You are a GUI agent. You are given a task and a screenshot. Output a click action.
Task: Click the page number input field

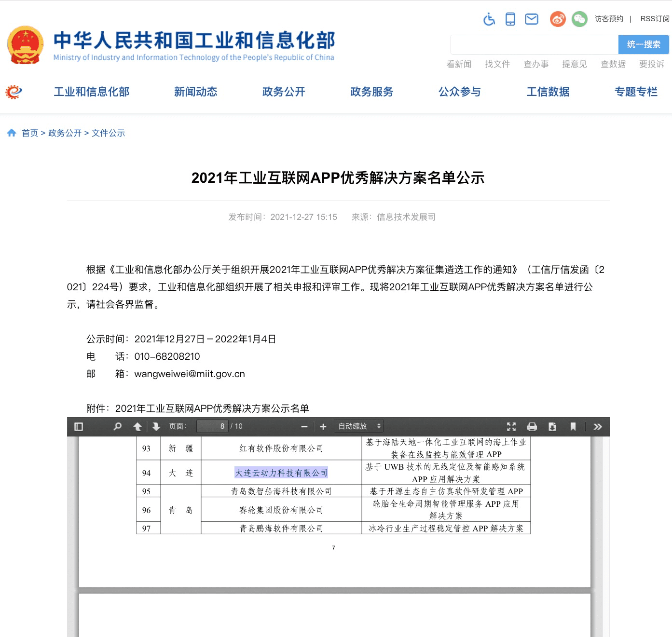click(x=212, y=426)
